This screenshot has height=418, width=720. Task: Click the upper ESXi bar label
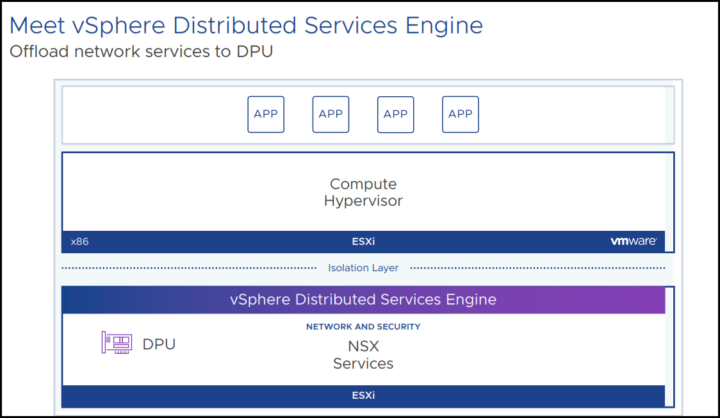pyautogui.click(x=363, y=242)
